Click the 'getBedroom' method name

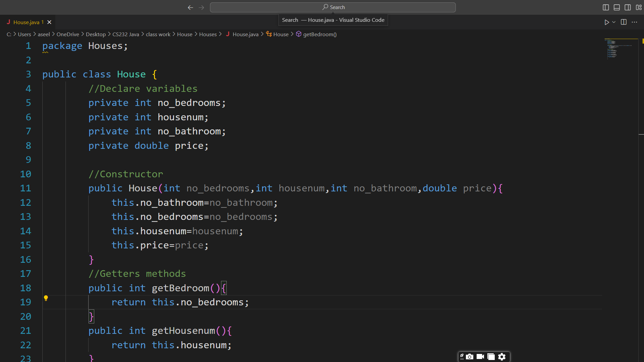point(180,288)
